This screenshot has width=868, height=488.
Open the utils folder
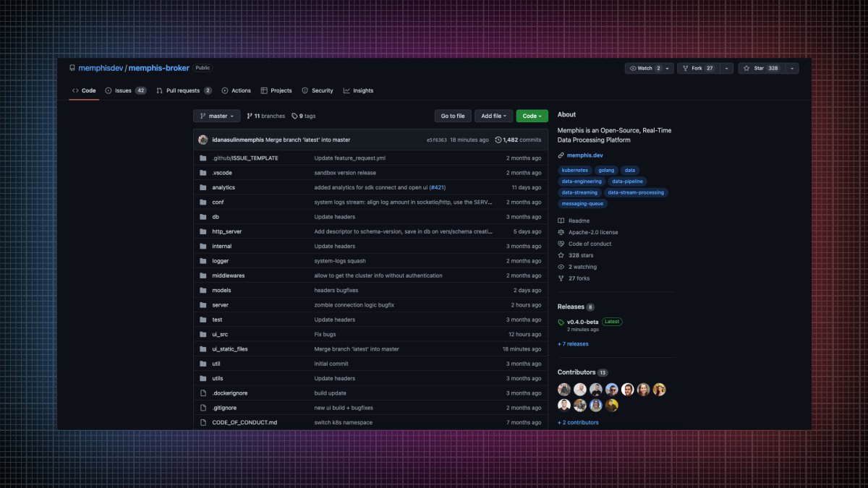tap(218, 378)
